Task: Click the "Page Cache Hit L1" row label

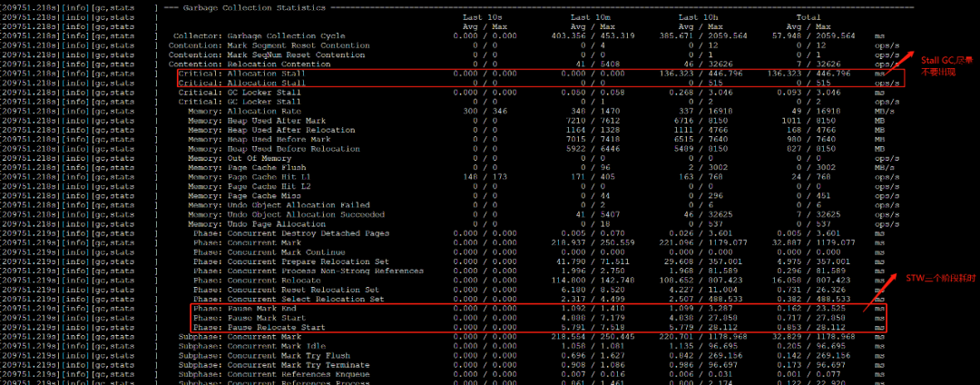Action: [269, 177]
